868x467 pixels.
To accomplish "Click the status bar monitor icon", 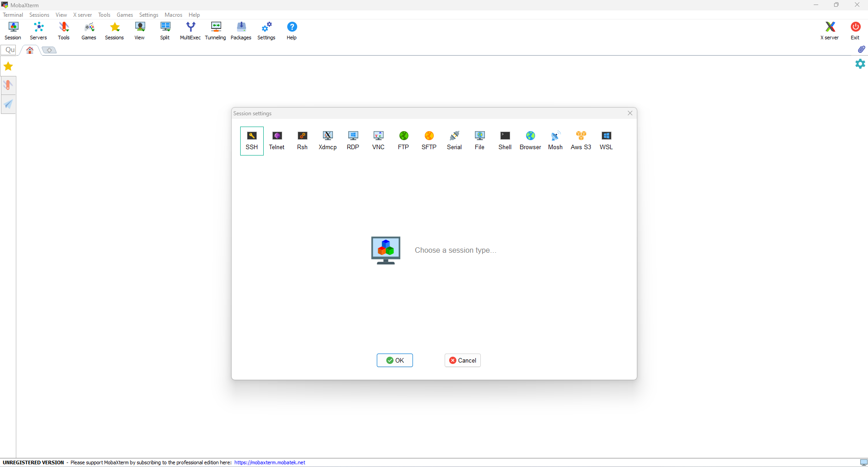I will [x=863, y=462].
